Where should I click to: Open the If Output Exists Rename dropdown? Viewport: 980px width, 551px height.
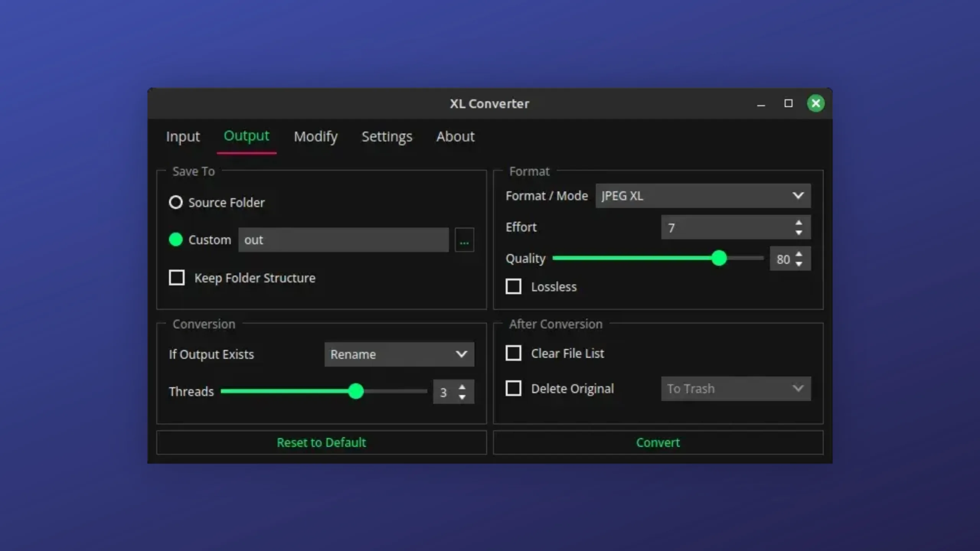click(399, 354)
